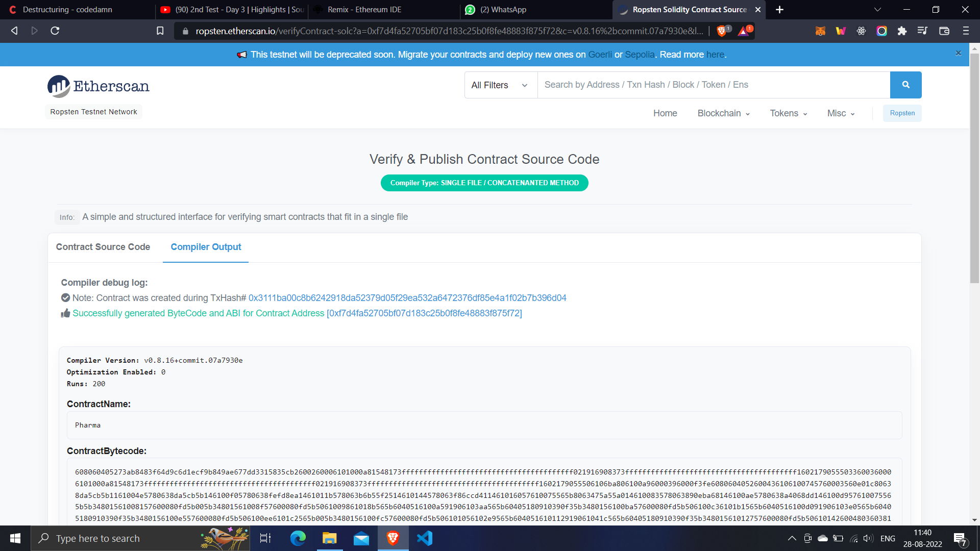Open File Explorer from the taskbar

pos(329,538)
